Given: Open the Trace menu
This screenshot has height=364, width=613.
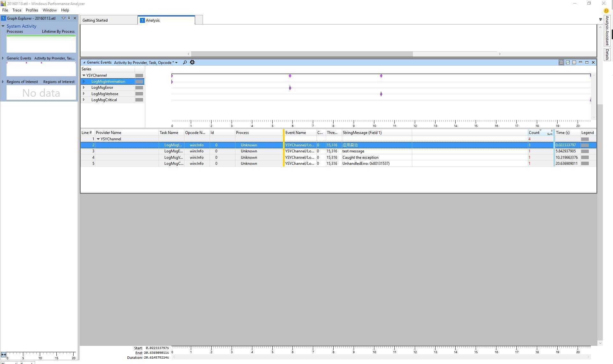Looking at the screenshot, I should [x=17, y=10].
